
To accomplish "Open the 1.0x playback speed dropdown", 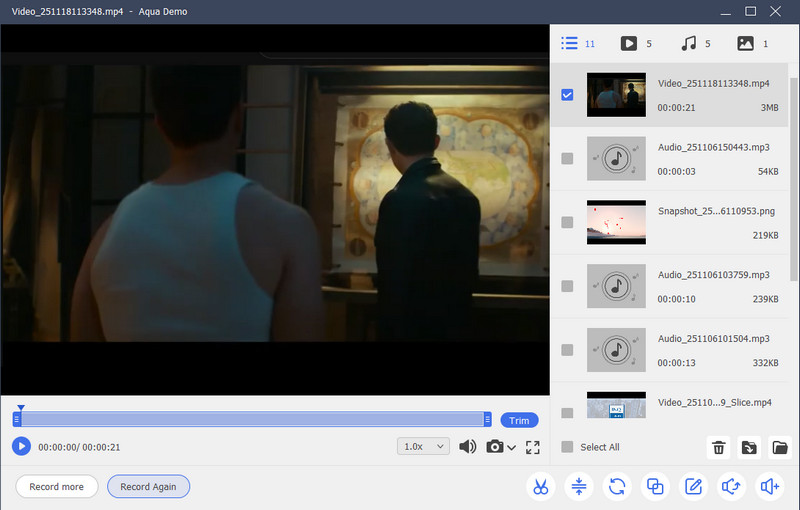I will click(423, 447).
